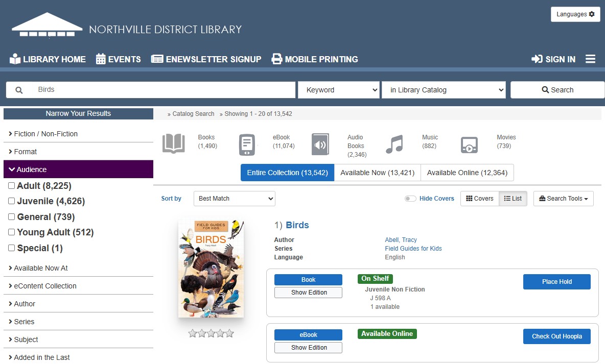The width and height of the screenshot is (605, 364).
Task: Toggle the Hide Covers switch
Action: 410,199
